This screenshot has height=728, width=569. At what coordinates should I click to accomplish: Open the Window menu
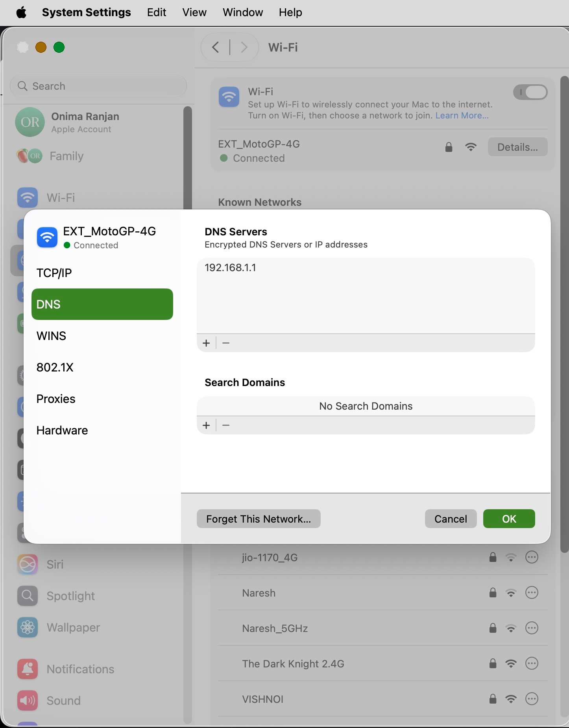243,13
